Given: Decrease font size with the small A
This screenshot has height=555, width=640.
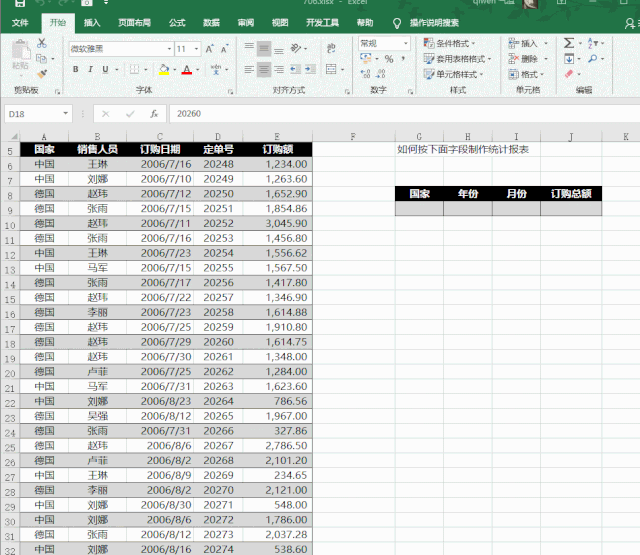Looking at the screenshot, I should [x=224, y=49].
